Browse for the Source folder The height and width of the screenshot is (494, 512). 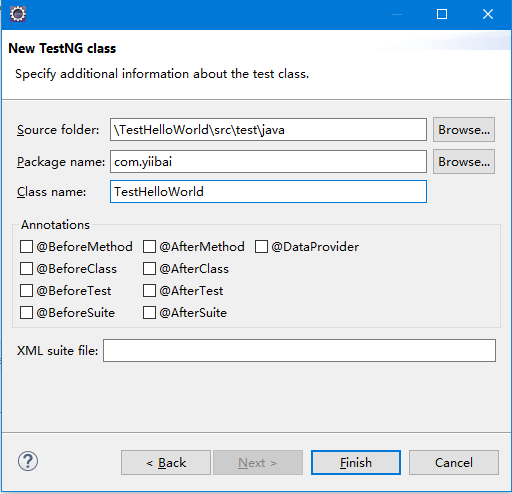pyautogui.click(x=464, y=130)
